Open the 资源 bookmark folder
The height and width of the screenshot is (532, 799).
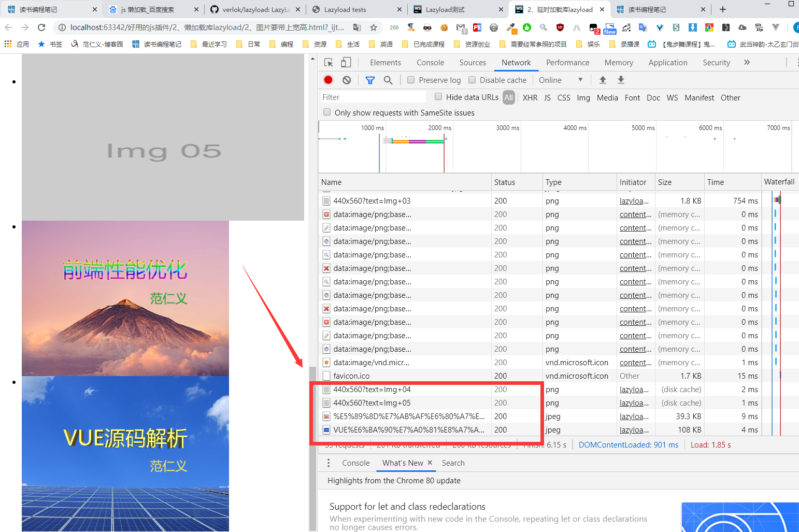315,44
